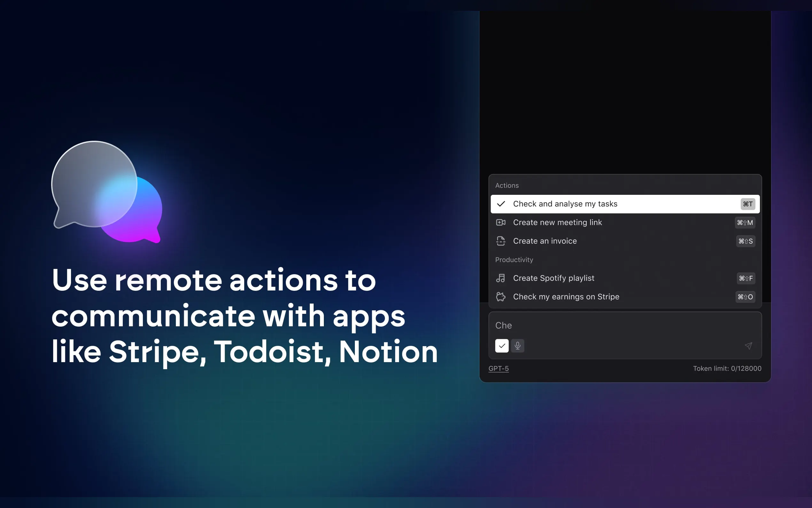Click the ⌘⇧O shortcut badge
812x508 pixels.
tap(745, 297)
